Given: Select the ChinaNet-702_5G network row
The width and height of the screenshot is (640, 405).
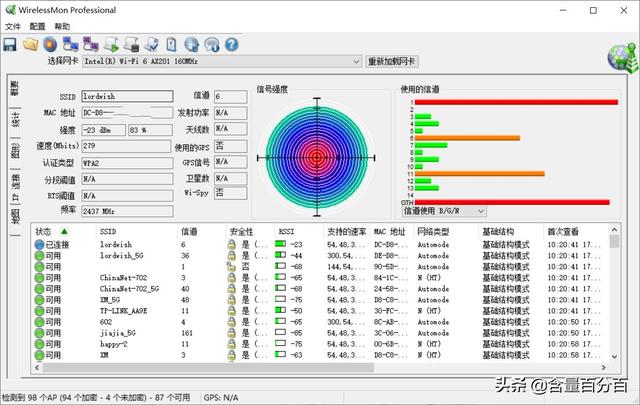Looking at the screenshot, I should (x=320, y=289).
